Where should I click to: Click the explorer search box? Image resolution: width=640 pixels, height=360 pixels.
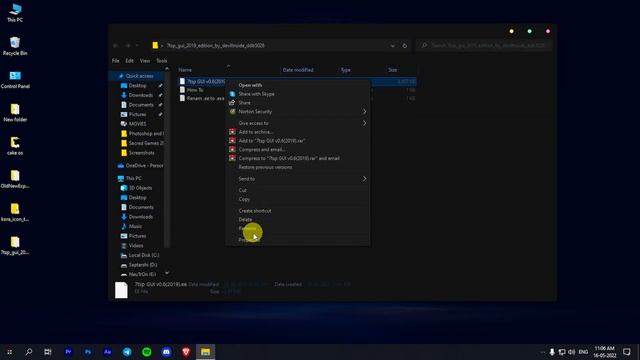click(x=484, y=46)
